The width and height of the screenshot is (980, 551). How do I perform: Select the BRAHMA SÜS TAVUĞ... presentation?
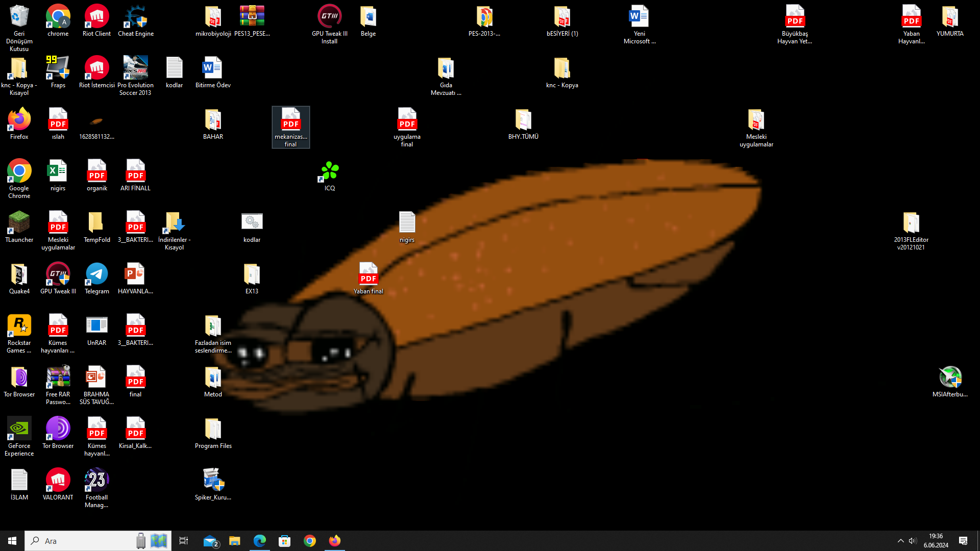coord(96,385)
